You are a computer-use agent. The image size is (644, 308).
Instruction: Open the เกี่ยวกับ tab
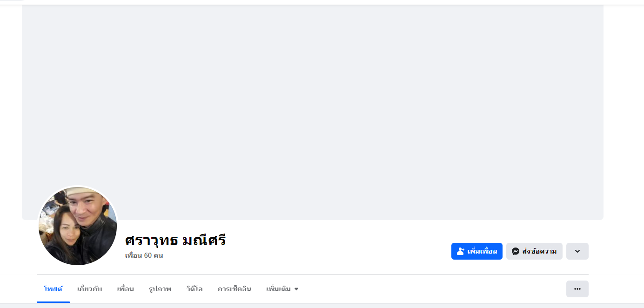point(89,289)
